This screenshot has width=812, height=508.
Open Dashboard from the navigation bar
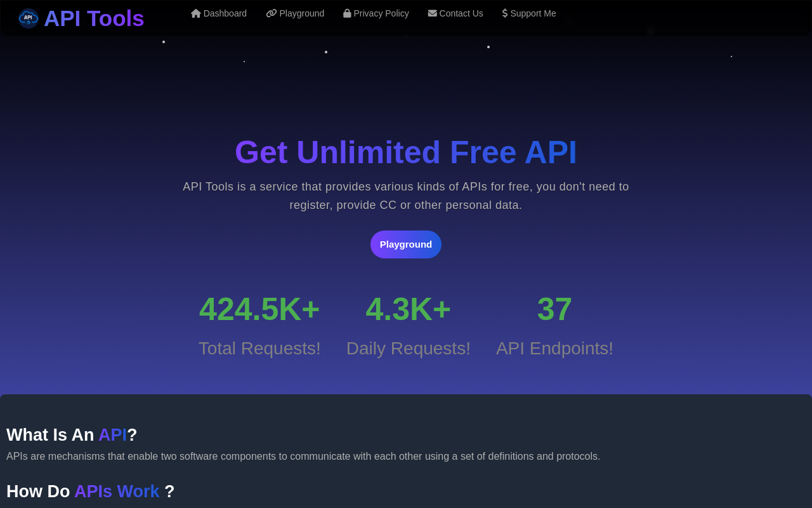(223, 13)
